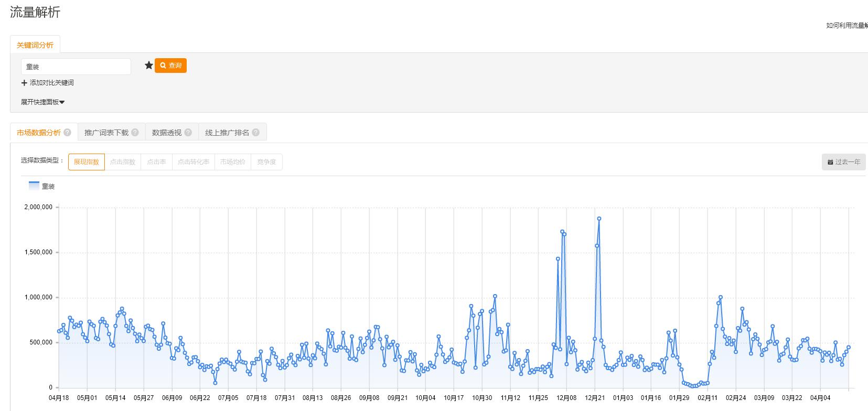Switch to 线上推广排名 tab
Image resolution: width=868 pixels, height=411 pixels.
(x=232, y=133)
